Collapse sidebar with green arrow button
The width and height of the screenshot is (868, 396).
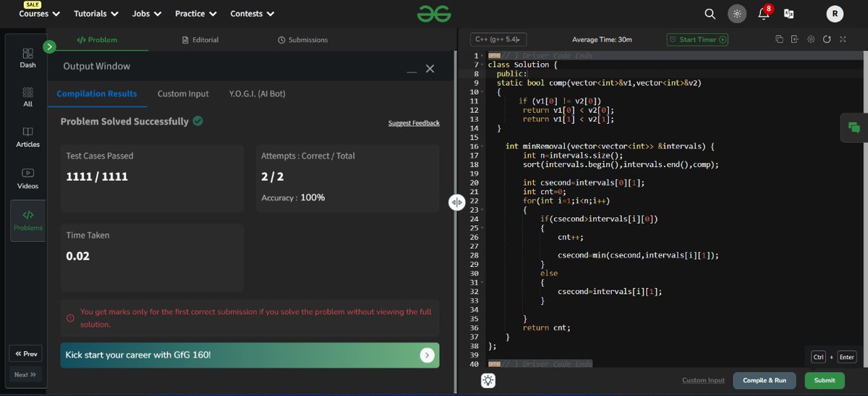point(49,47)
